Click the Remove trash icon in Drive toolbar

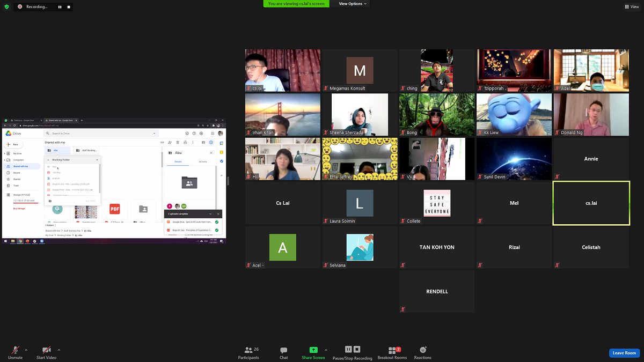click(178, 143)
